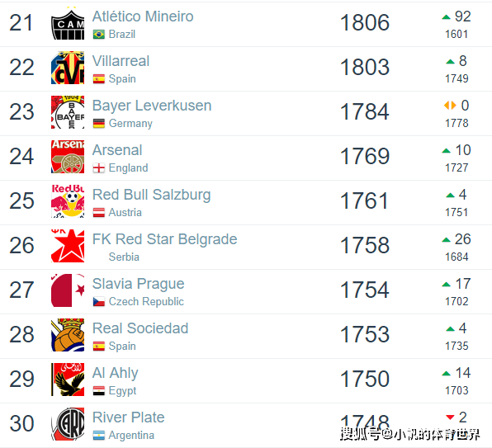
Task: Open the River Plate CARP crest
Action: click(68, 424)
